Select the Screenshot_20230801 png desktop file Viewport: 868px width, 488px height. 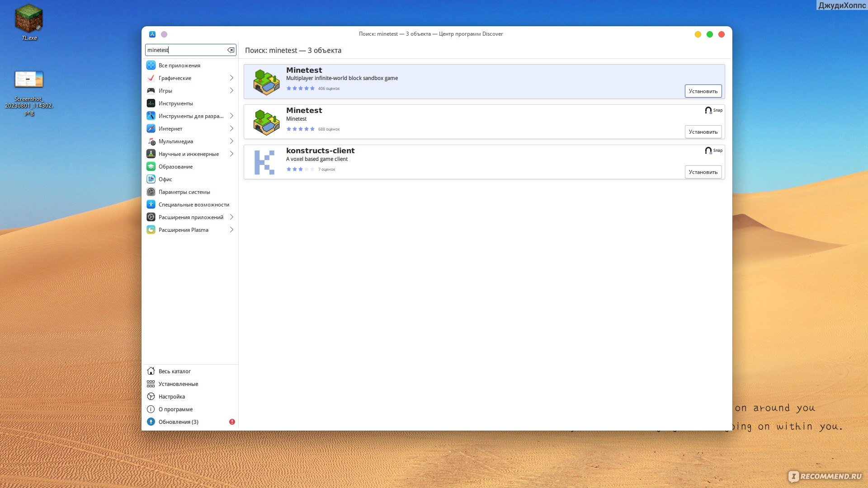(x=29, y=93)
